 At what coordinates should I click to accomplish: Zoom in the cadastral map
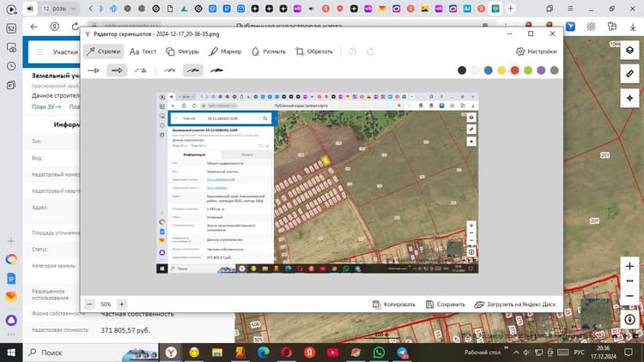(629, 267)
